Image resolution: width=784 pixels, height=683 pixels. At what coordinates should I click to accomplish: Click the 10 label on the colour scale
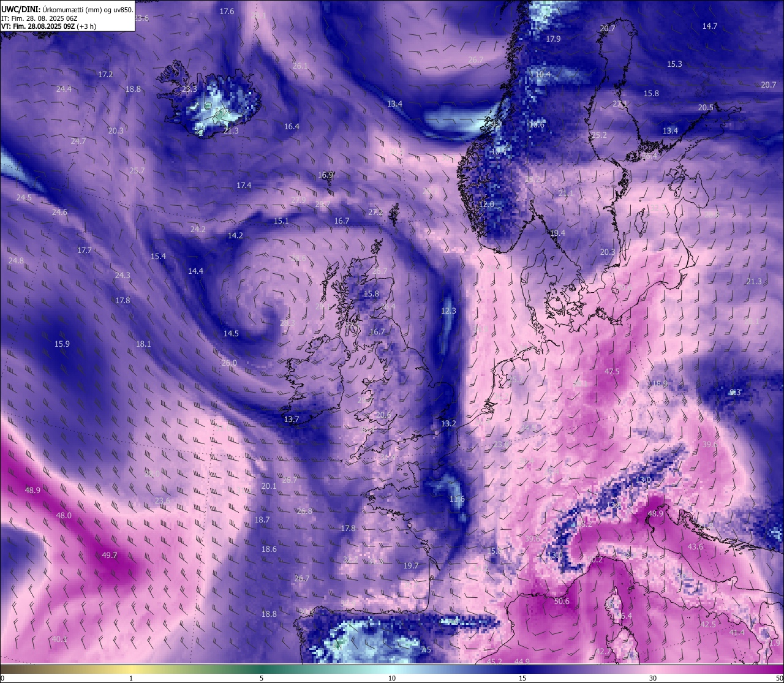[391, 678]
